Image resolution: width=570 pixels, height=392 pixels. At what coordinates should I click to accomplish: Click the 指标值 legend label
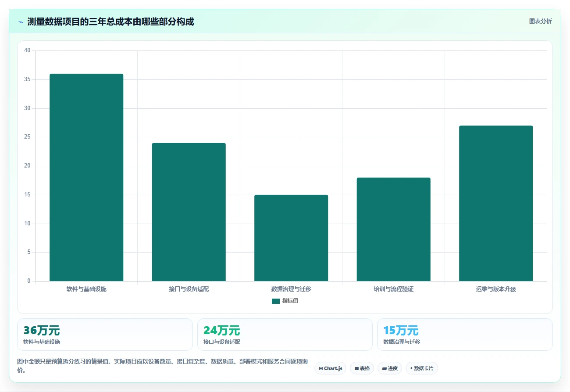(x=290, y=301)
